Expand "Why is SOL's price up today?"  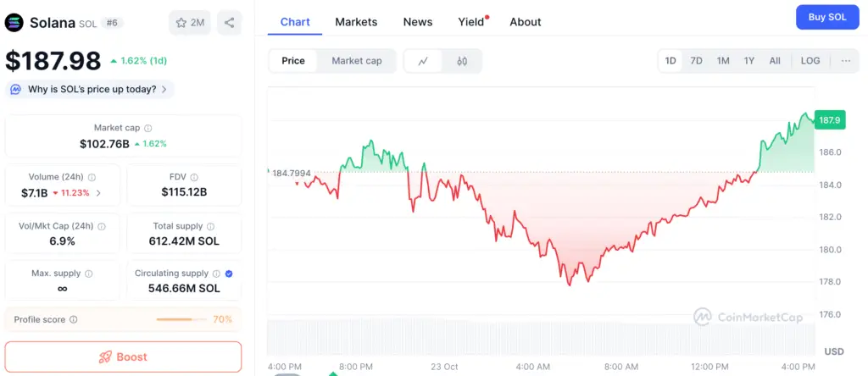89,89
